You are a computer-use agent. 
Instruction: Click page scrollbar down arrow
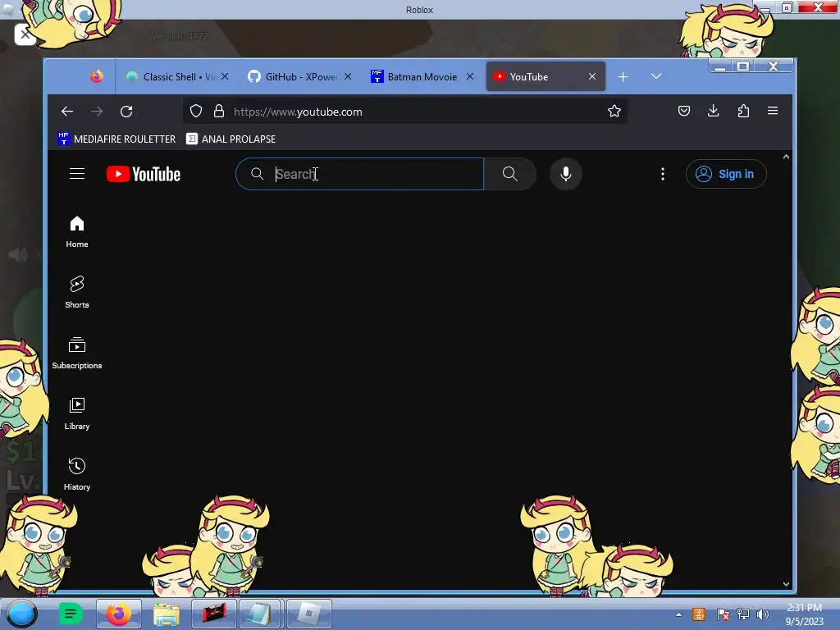coord(786,584)
